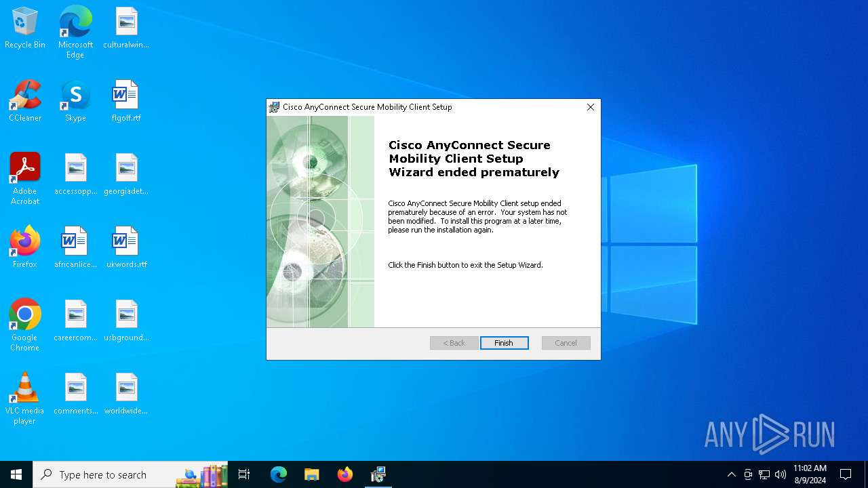Click the Meet Now tray icon
The image size is (868, 488).
coord(748,474)
